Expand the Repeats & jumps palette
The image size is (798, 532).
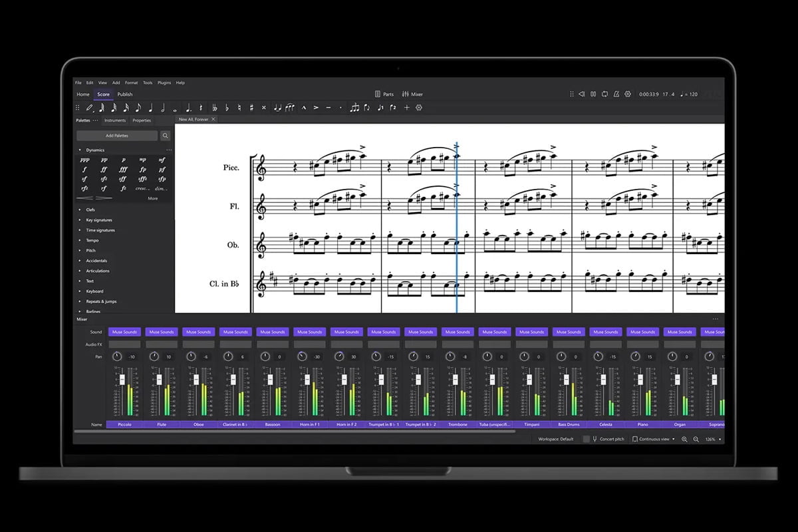point(80,301)
